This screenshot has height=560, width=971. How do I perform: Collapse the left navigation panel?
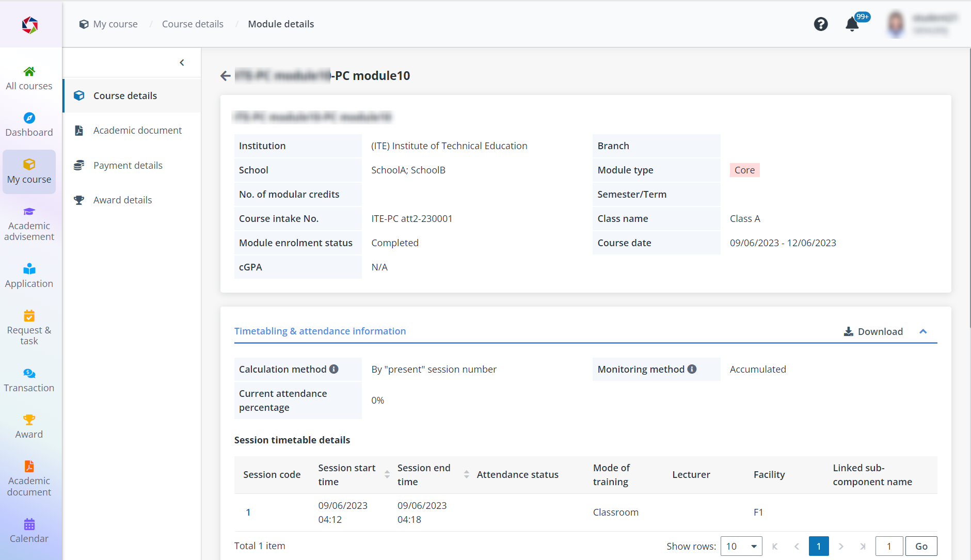[182, 62]
